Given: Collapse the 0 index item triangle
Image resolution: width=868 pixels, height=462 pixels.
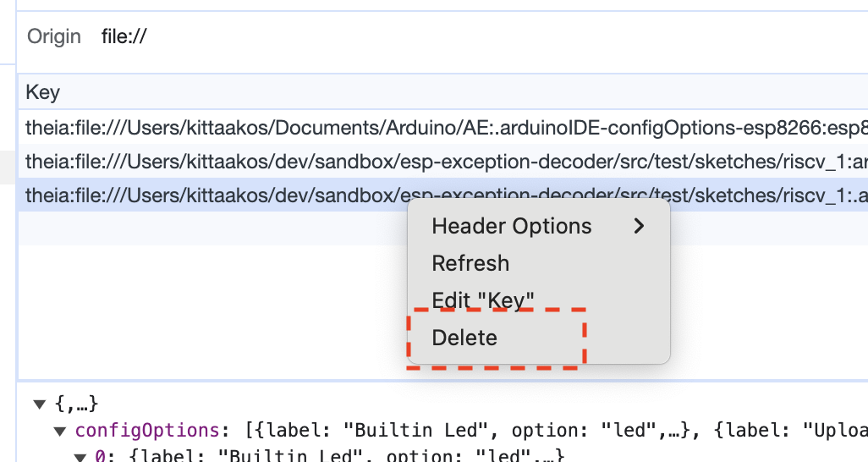Looking at the screenshot, I should tap(80, 457).
